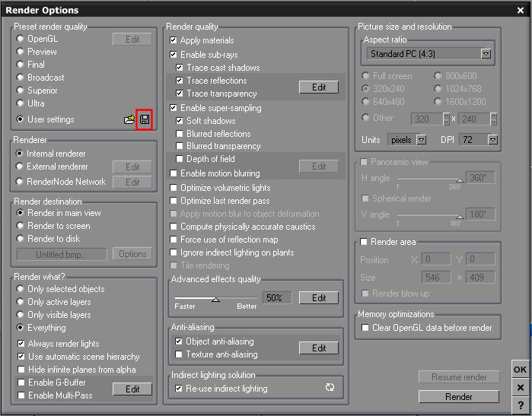Click the refresh indirect lighting icon
The width and height of the screenshot is (532, 416).
point(330,387)
